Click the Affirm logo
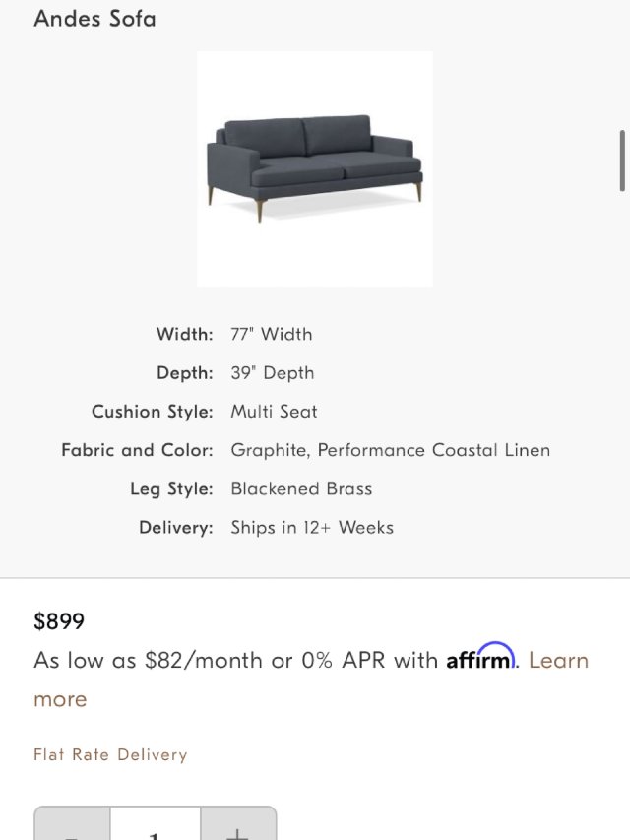The height and width of the screenshot is (840, 630). 480,659
